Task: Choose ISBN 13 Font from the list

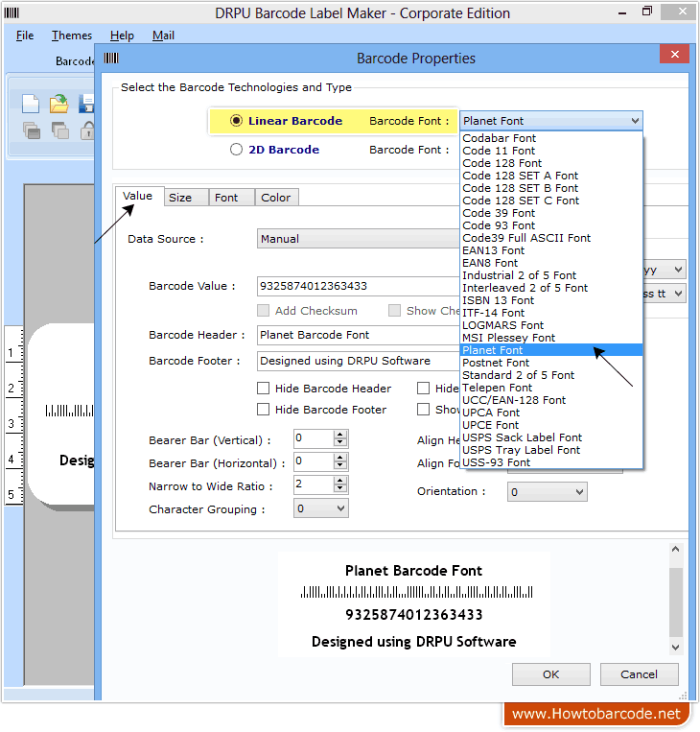Action: click(x=551, y=300)
